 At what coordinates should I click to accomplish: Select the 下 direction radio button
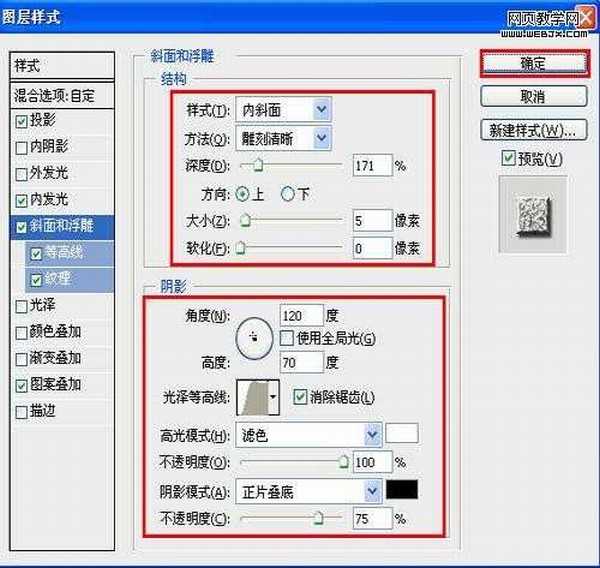click(x=288, y=194)
